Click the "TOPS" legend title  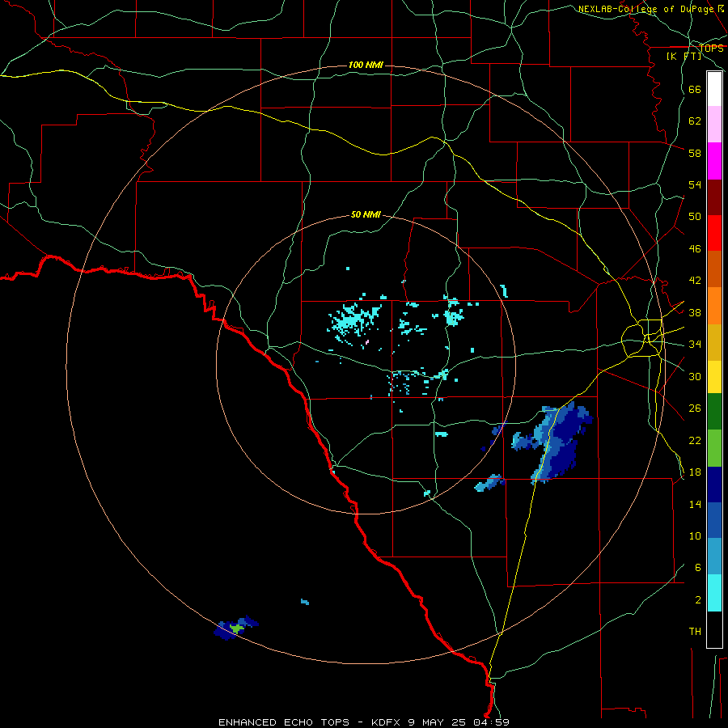tap(711, 48)
